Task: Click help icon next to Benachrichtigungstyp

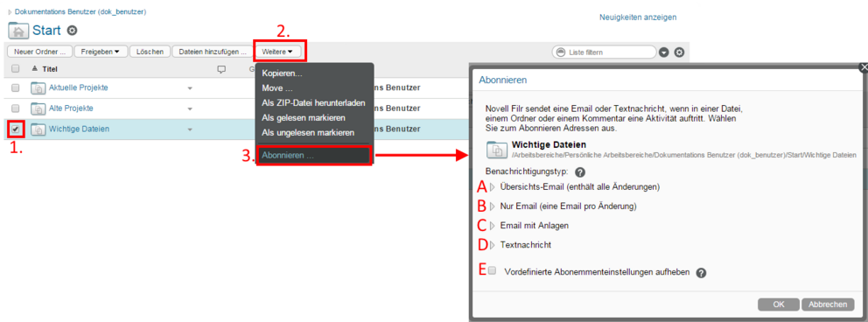Action: [579, 172]
